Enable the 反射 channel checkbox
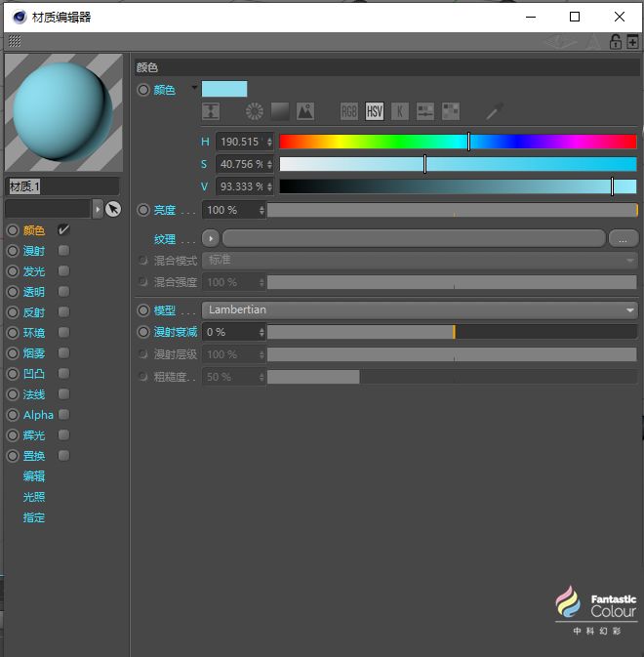 tap(63, 311)
